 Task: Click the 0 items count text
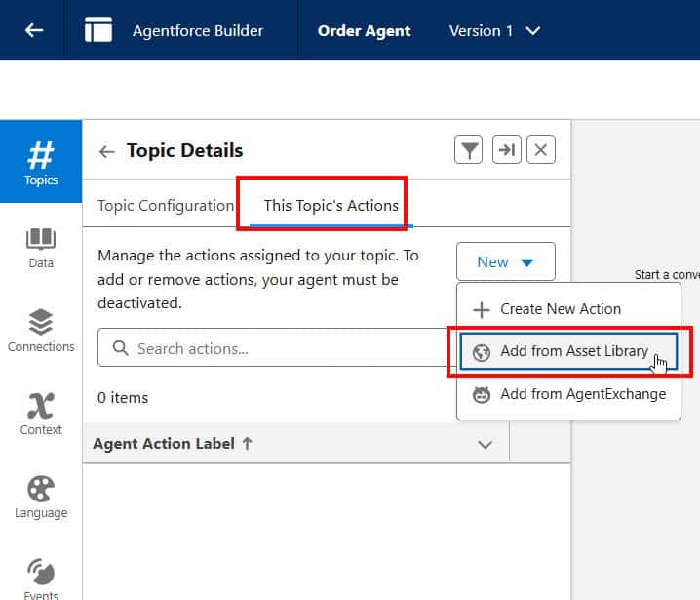tap(123, 398)
